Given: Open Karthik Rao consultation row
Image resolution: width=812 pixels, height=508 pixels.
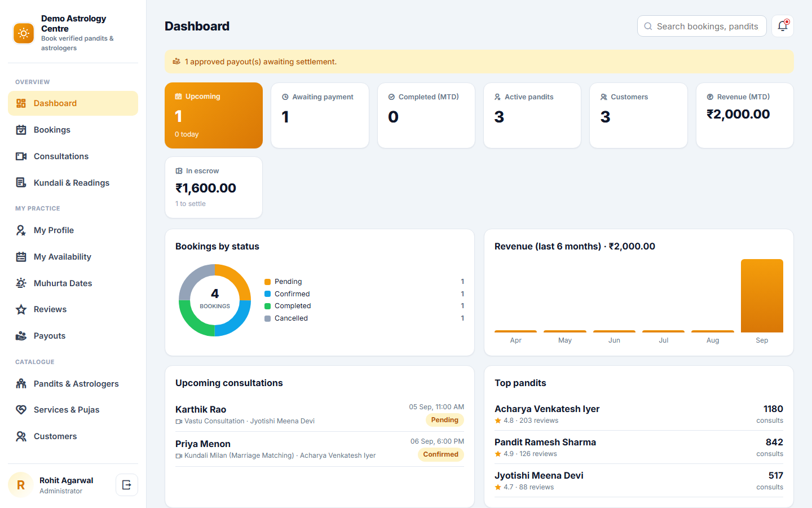Looking at the screenshot, I should point(320,414).
